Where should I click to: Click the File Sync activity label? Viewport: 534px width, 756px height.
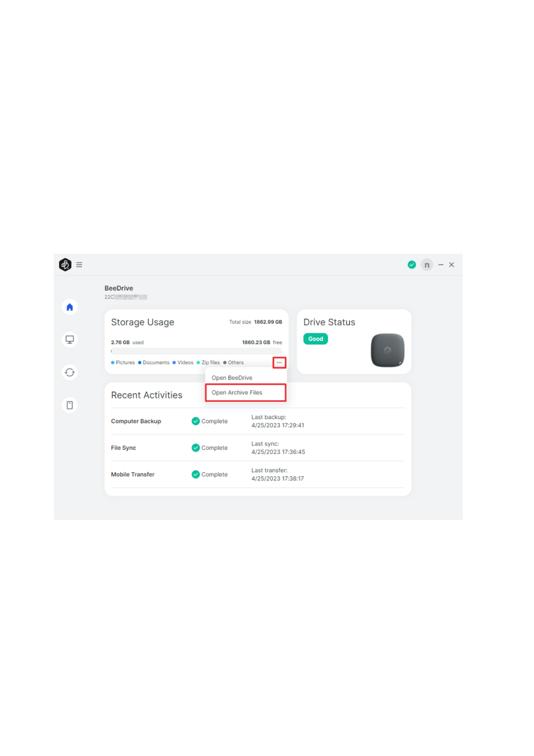123,448
